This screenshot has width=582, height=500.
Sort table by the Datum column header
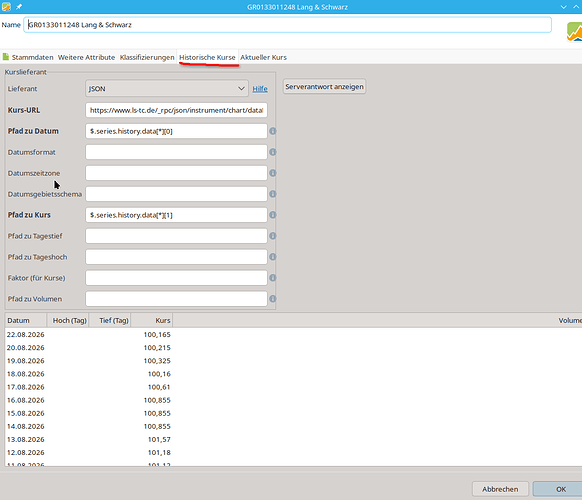click(x=26, y=320)
